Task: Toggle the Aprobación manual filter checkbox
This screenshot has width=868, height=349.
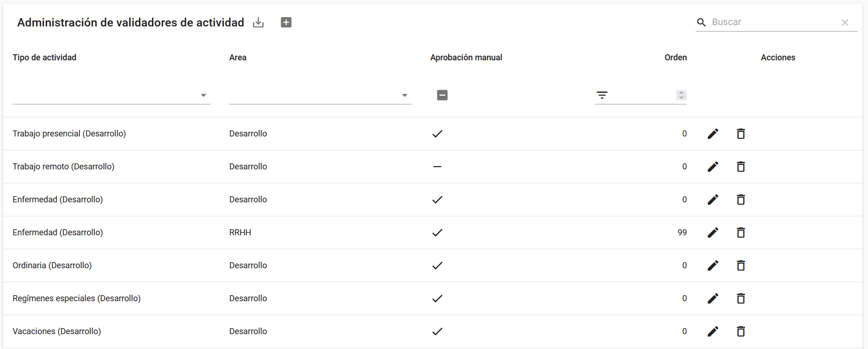Action: click(442, 95)
